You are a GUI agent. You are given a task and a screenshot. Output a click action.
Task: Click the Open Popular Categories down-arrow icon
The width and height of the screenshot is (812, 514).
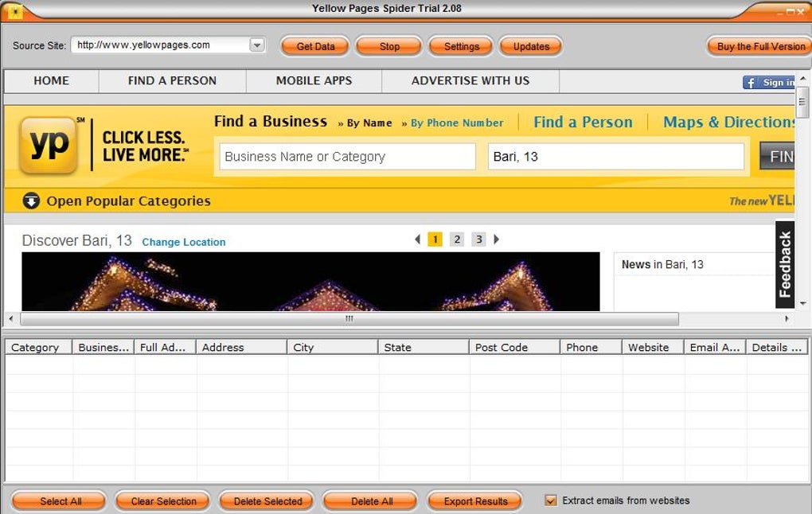point(31,201)
